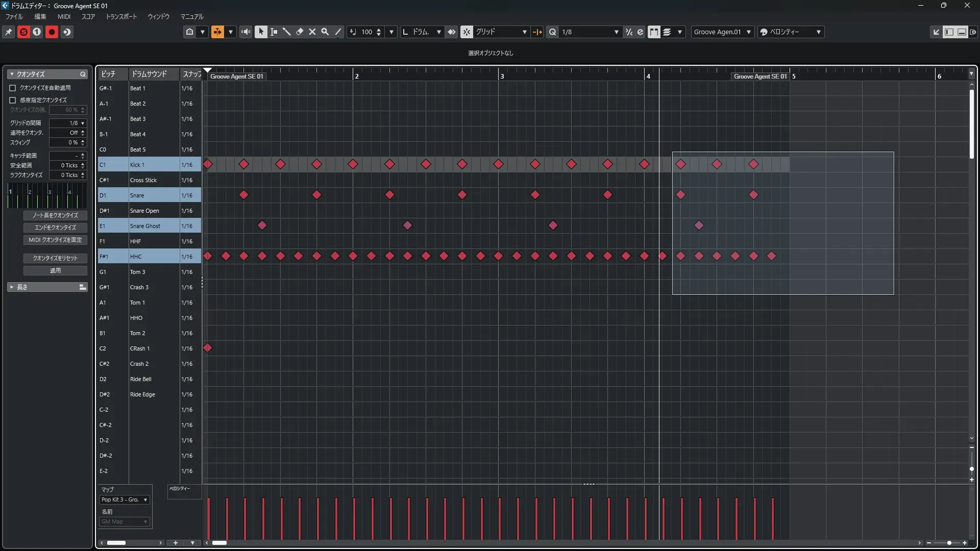The height and width of the screenshot is (551, 980).
Task: Select the erase tool in toolbar
Action: pos(300,32)
